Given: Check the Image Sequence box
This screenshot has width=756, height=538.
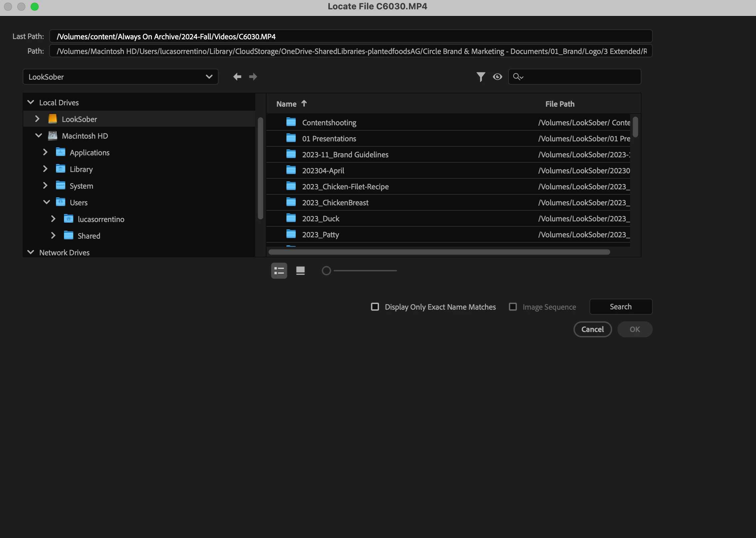Looking at the screenshot, I should coord(513,307).
